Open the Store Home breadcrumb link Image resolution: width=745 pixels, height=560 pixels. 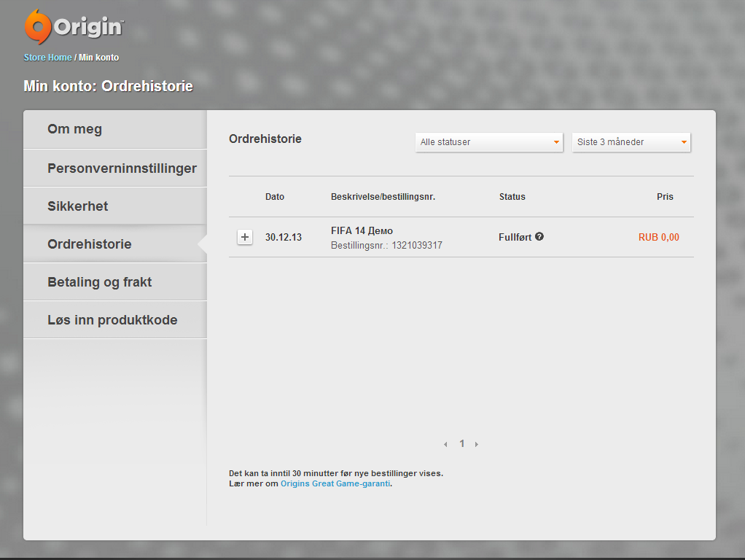click(x=47, y=58)
